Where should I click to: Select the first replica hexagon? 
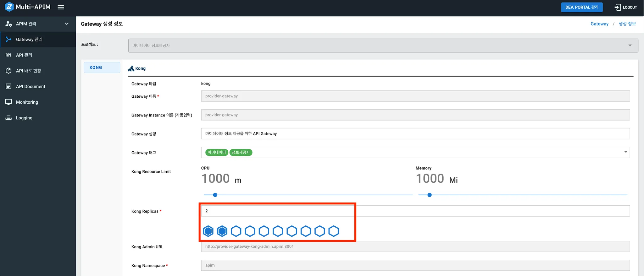[208, 231]
